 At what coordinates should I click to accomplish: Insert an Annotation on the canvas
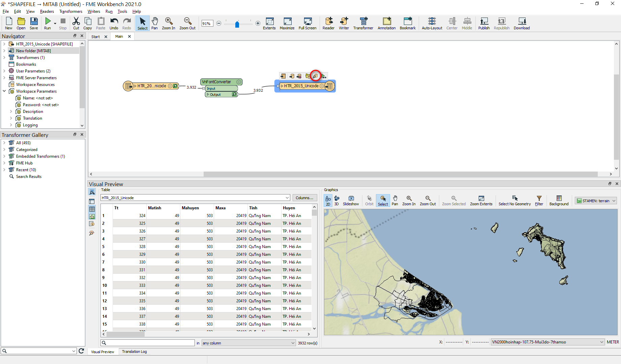point(387,24)
